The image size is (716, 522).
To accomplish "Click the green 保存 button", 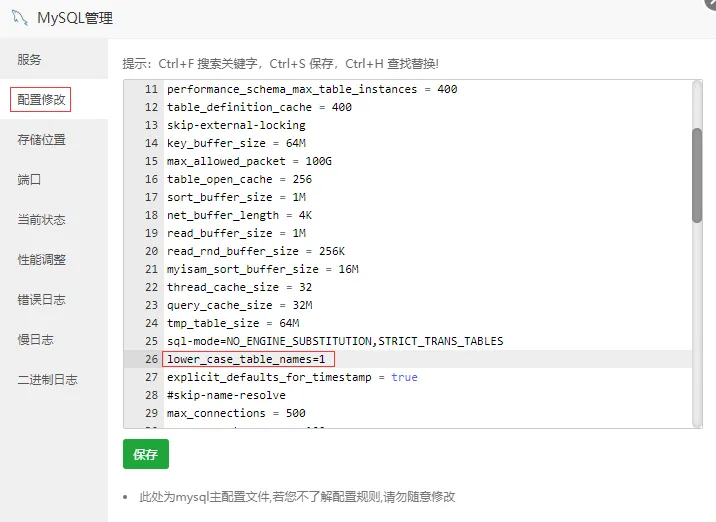I will (146, 454).
